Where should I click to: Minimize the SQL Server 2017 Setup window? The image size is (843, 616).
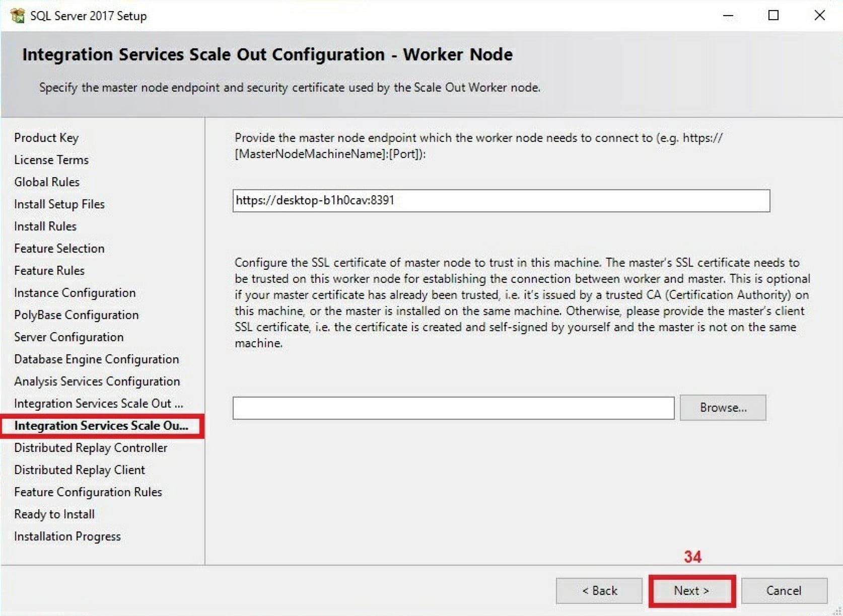728,16
